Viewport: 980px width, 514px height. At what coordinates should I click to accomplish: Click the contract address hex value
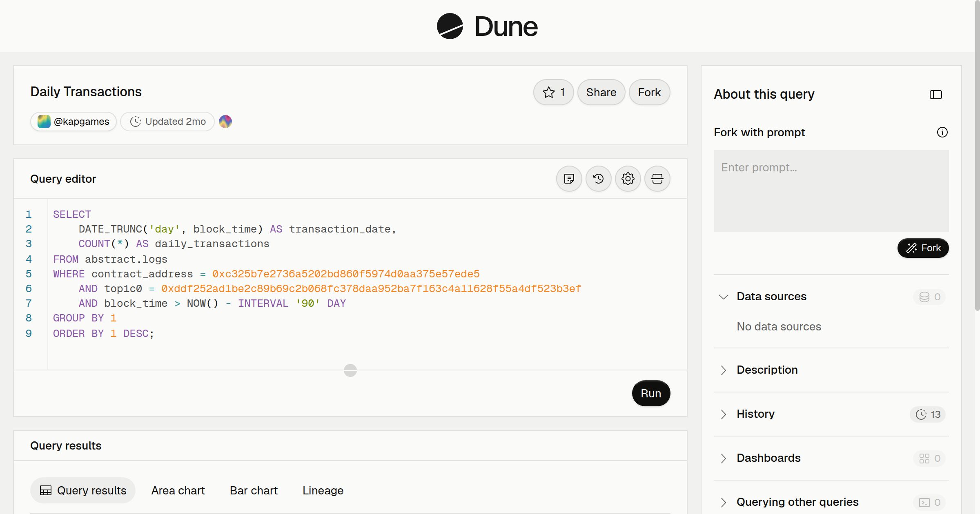pos(346,274)
